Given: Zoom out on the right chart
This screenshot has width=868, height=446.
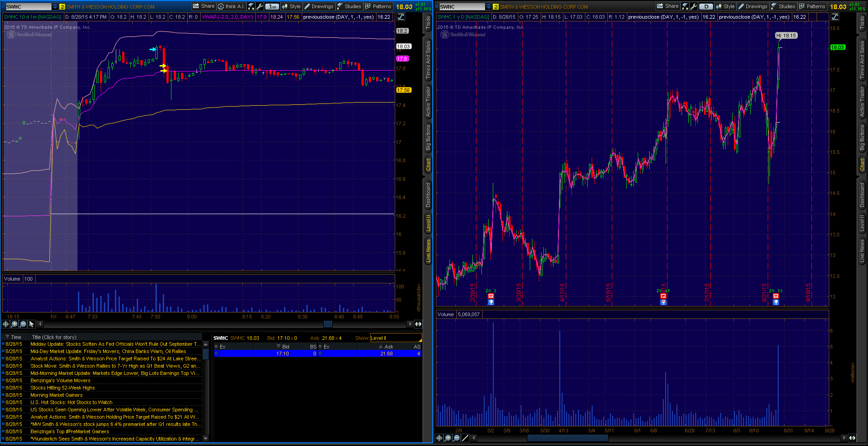Looking at the screenshot, I should pos(457,438).
